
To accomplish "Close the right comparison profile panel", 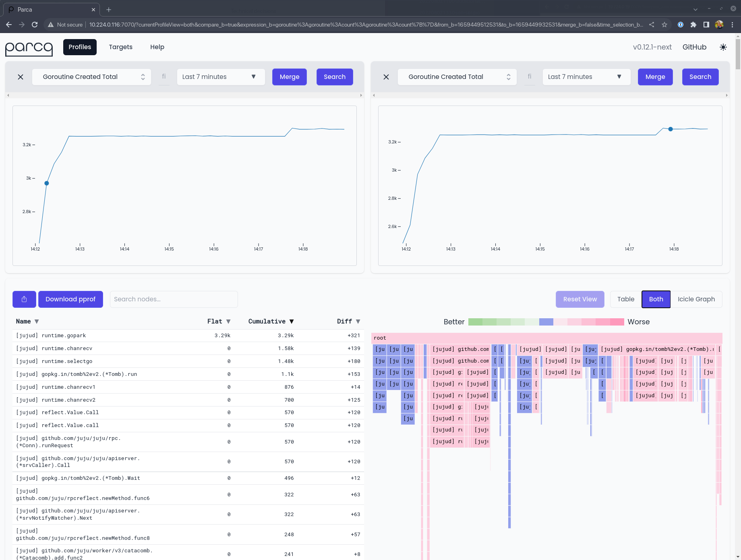I will [x=386, y=77].
